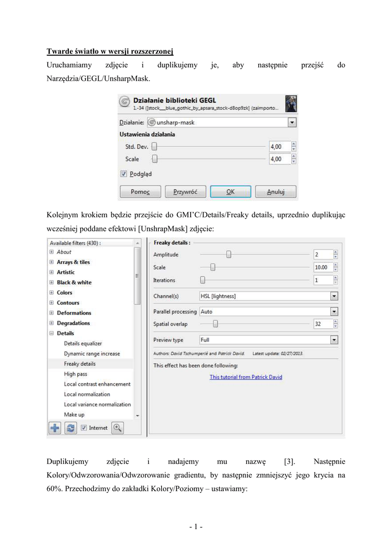Select the Freaky details filter
Screen dimensions: 392x555
[x=80, y=364]
